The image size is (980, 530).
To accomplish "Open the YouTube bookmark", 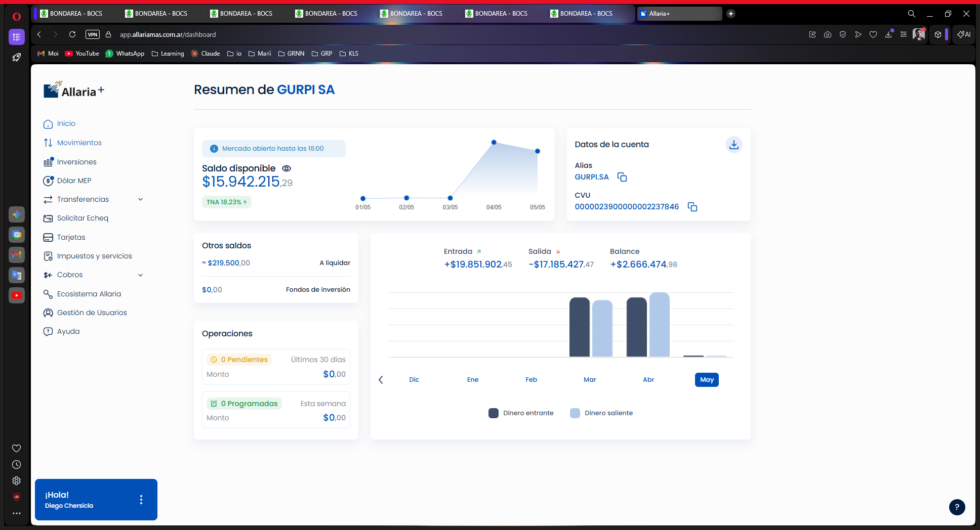I will click(82, 54).
